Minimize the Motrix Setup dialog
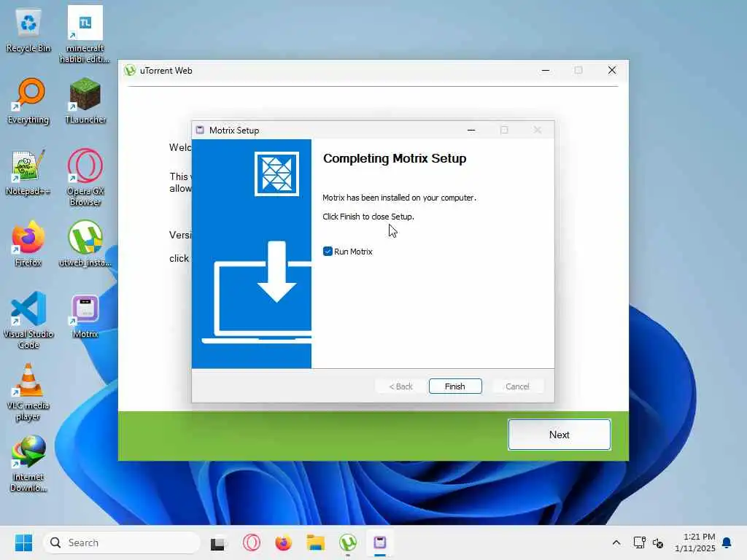 click(x=471, y=130)
